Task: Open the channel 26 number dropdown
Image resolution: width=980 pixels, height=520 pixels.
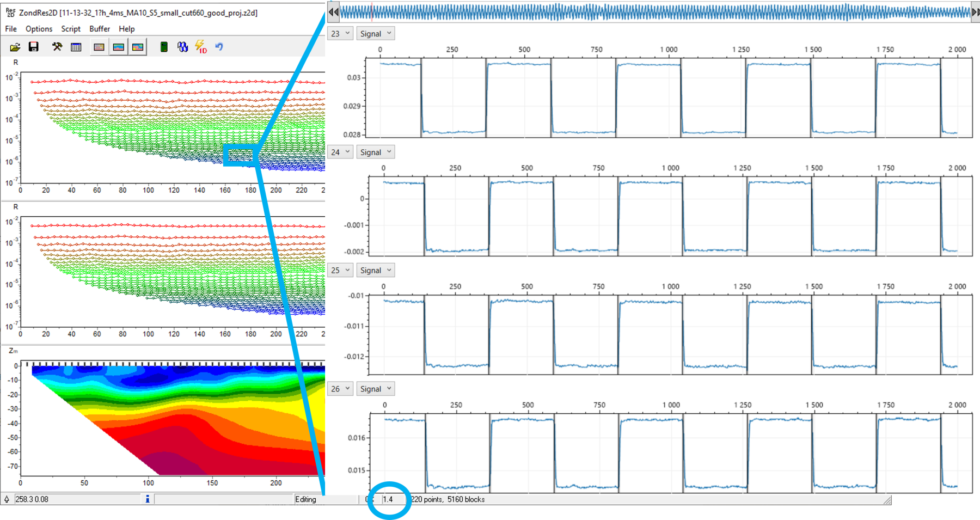Action: click(x=340, y=389)
